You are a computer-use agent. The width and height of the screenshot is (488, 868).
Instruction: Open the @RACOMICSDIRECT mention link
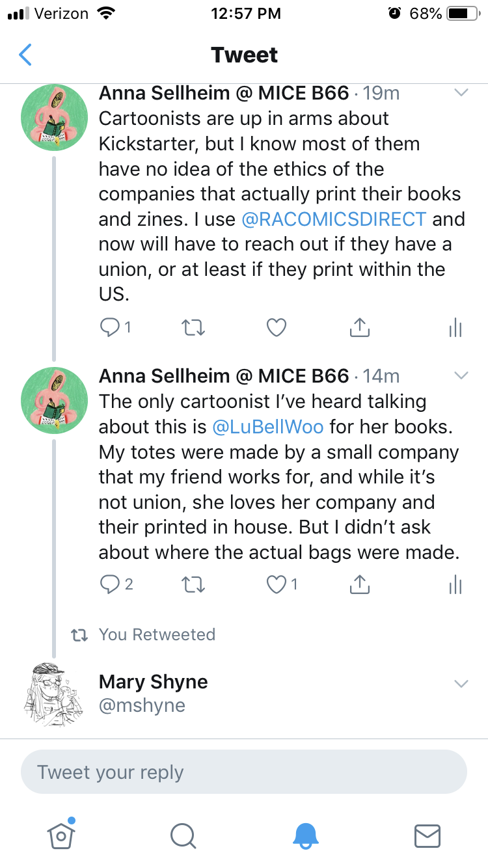(334, 219)
